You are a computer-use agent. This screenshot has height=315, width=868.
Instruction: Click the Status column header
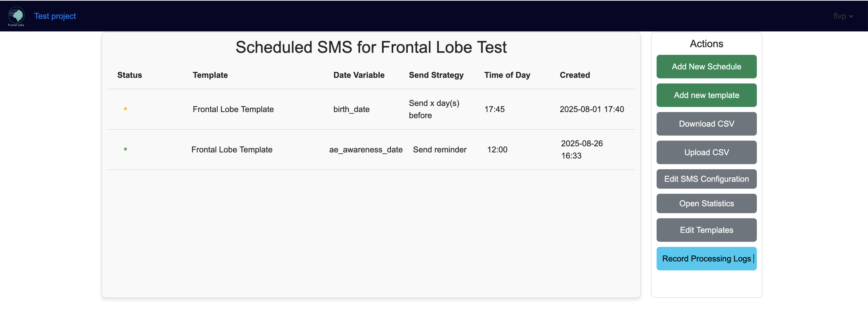click(130, 75)
